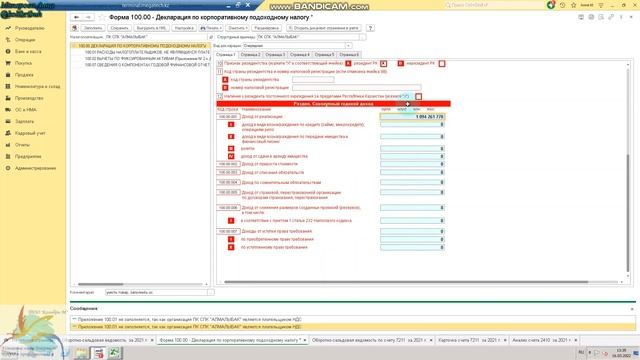
Task: Switch to Страница 1 tab
Action: pos(226,55)
